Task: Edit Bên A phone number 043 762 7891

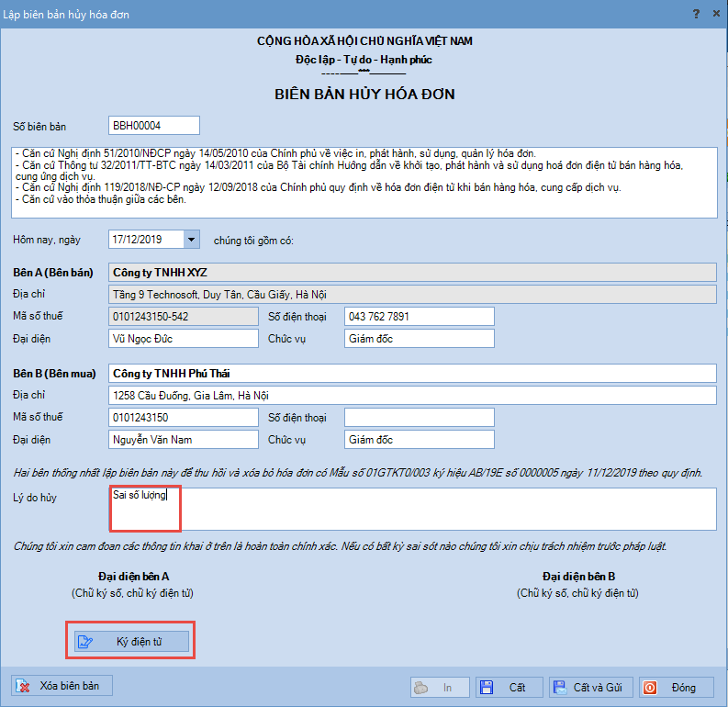Action: coord(420,317)
